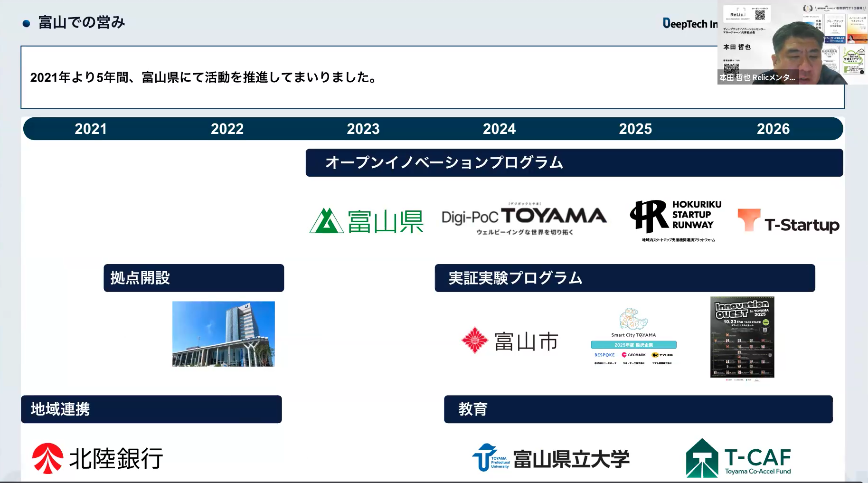Click the 富山市 name text

(x=526, y=341)
